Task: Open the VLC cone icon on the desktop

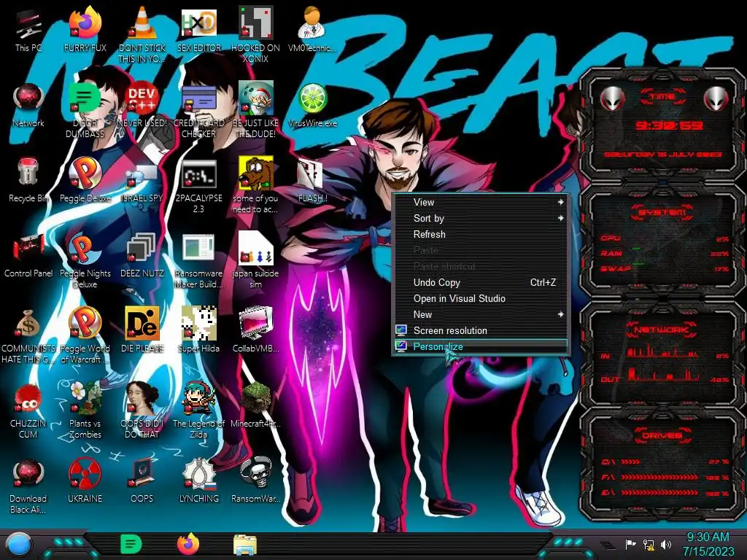Action: (x=142, y=34)
